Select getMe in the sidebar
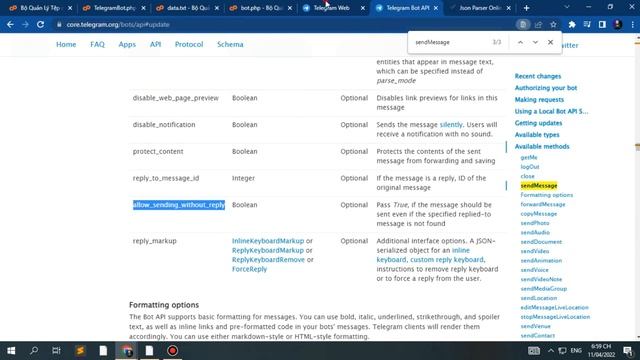 coord(529,157)
